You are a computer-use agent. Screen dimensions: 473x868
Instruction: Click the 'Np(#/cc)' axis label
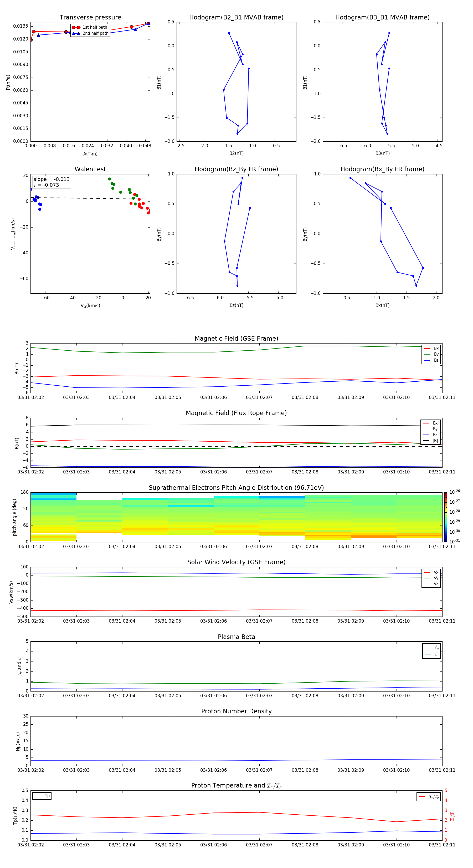[18, 741]
